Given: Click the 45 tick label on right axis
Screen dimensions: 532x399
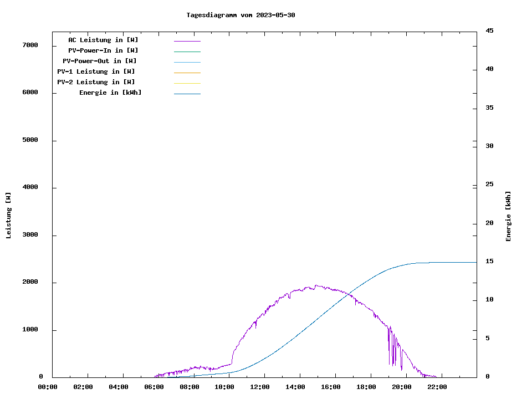Looking at the screenshot, I should click(x=489, y=30).
